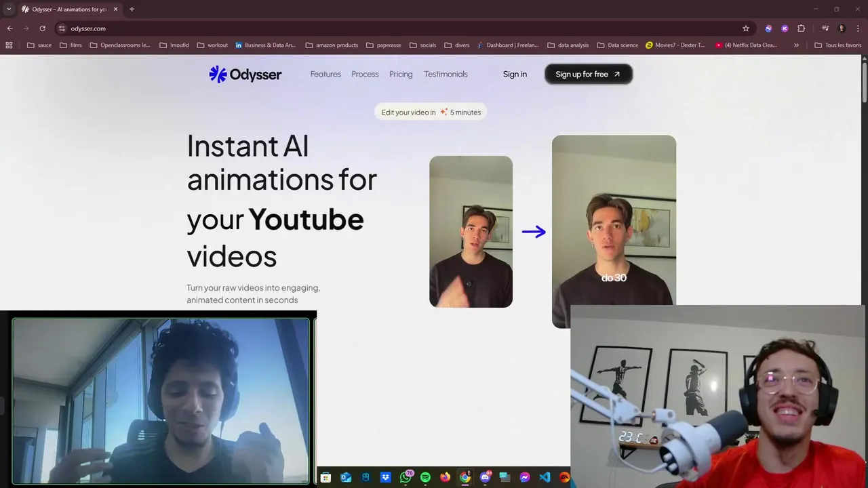Open Visual Studio Code from the taskbar

[x=545, y=477]
